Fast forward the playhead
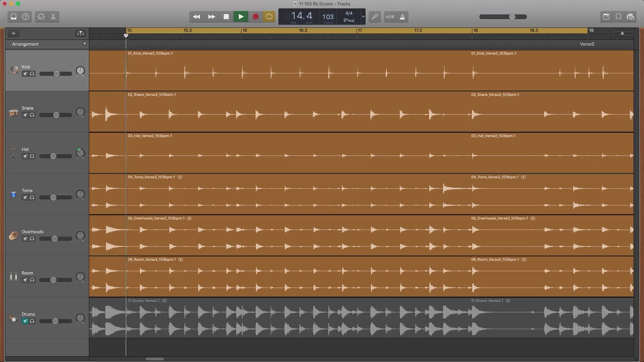 [211, 17]
